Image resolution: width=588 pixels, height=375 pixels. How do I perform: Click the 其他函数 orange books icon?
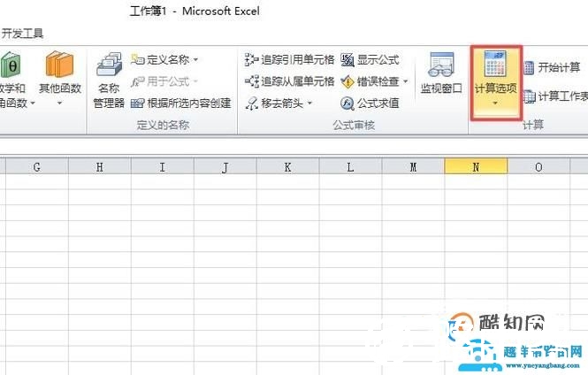[x=60, y=65]
